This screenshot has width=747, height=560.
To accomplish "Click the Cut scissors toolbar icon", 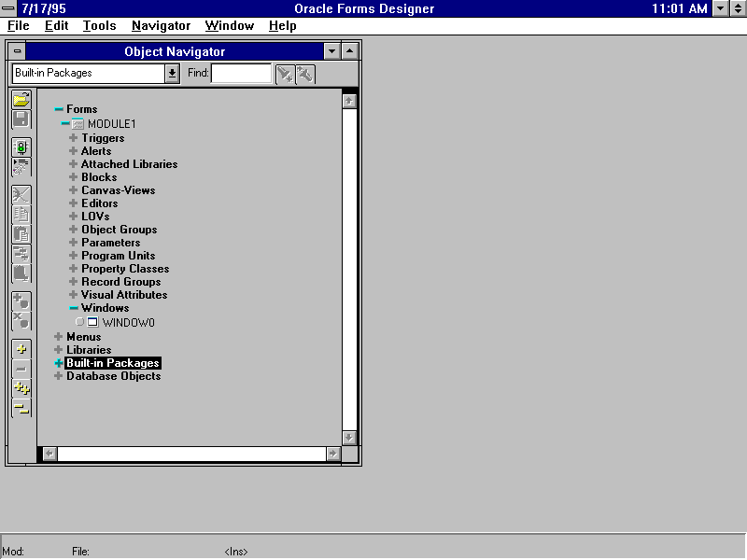I will [21, 195].
